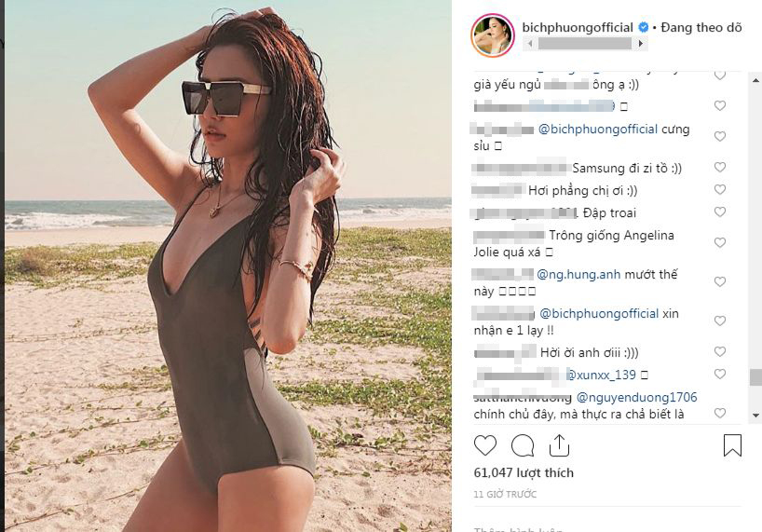Open the @nguyenduong1706 mention link
Viewport: 762px width, 532px height.
point(636,398)
